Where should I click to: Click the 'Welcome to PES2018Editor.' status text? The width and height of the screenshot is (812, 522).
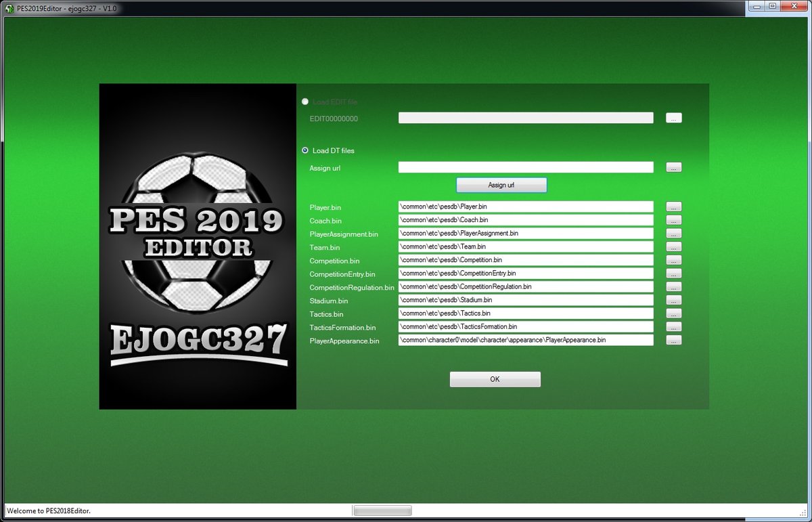[49, 510]
